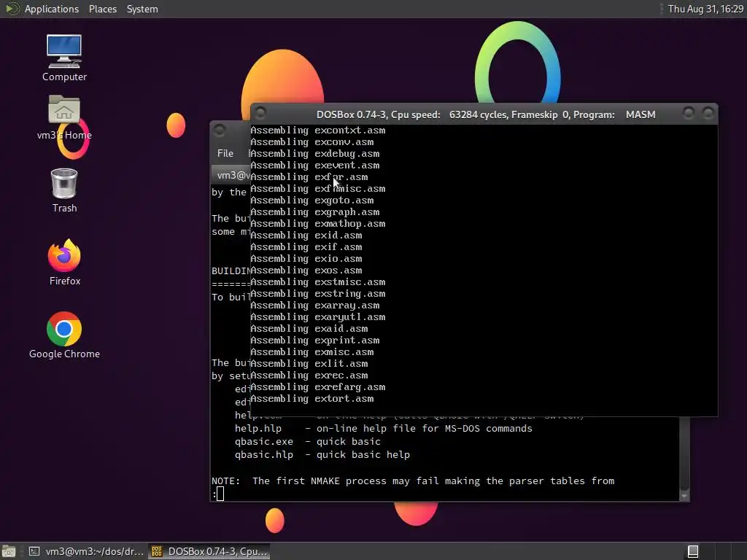The image size is (747, 560).
Task: Click 'Assembling exif.asm' line in DOSBox
Action: point(306,246)
